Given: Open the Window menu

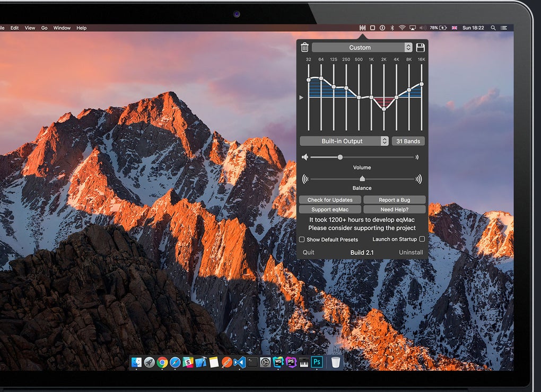Looking at the screenshot, I should coord(62,28).
